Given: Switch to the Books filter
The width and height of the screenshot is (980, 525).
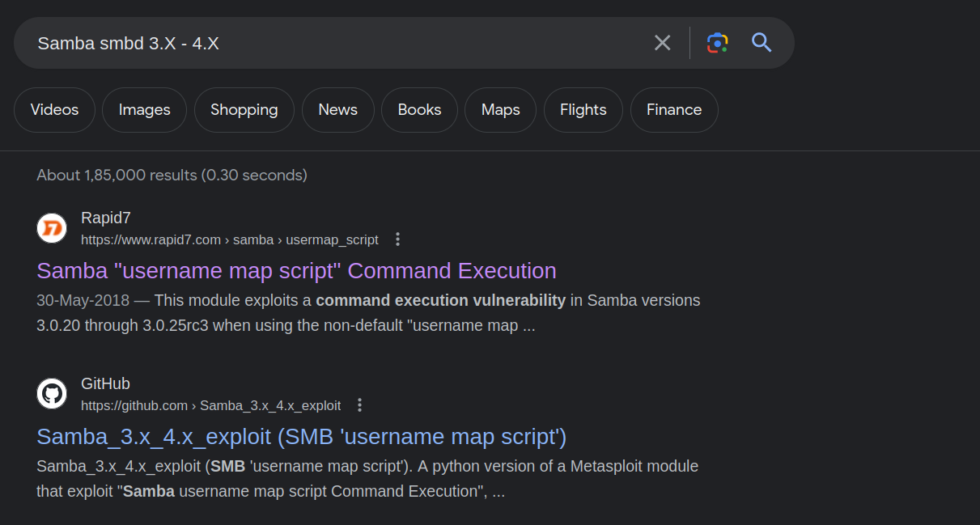Looking at the screenshot, I should click(x=419, y=110).
